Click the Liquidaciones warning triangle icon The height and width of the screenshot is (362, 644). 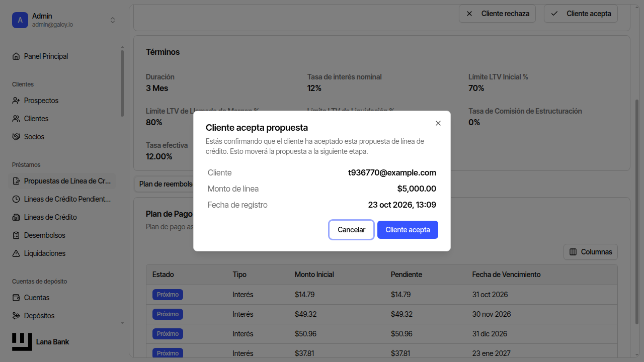click(x=16, y=253)
